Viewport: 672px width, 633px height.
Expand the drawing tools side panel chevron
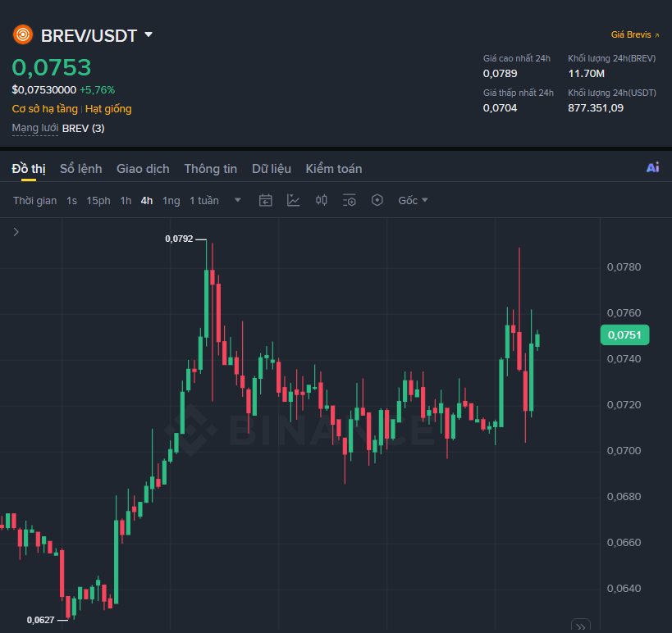(x=16, y=232)
